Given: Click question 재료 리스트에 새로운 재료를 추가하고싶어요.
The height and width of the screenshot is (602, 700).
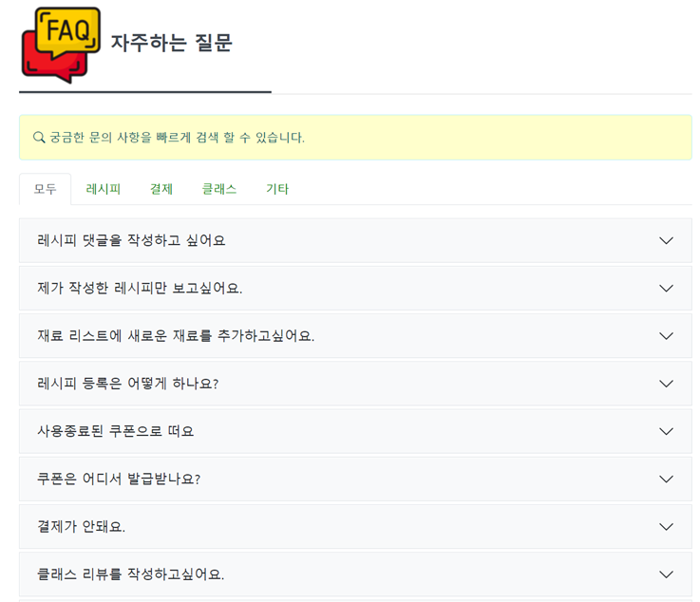Looking at the screenshot, I should 176,336.
